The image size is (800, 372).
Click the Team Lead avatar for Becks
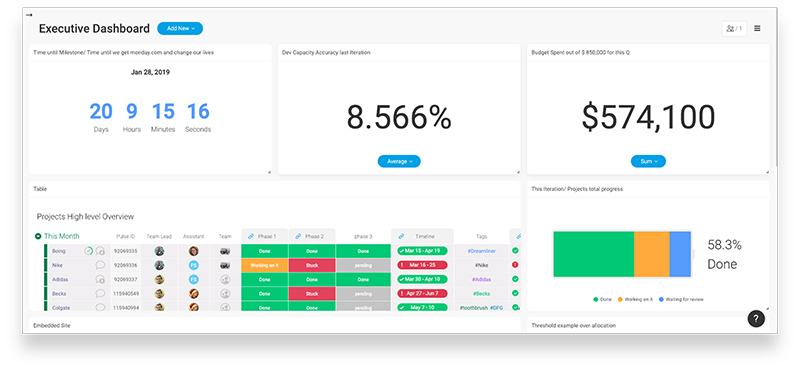tap(159, 293)
